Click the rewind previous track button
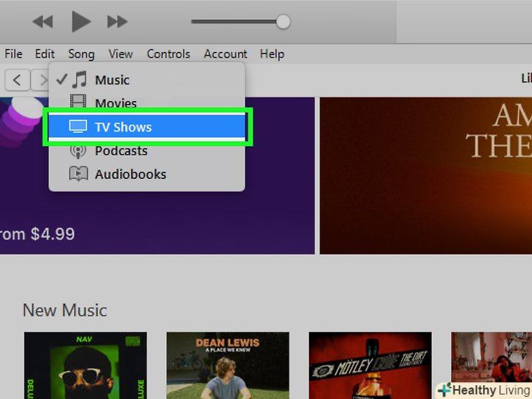This screenshot has height=399, width=532. [x=42, y=22]
